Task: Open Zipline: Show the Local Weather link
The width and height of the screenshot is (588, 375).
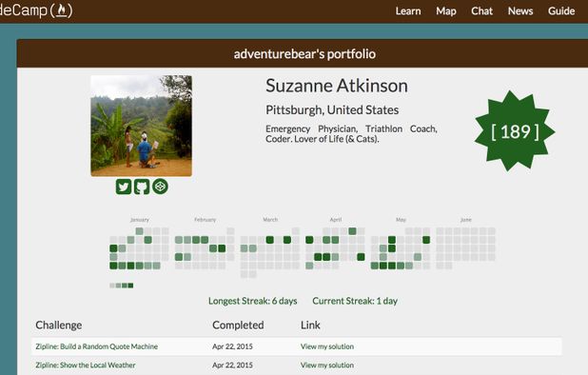Action: pos(86,365)
